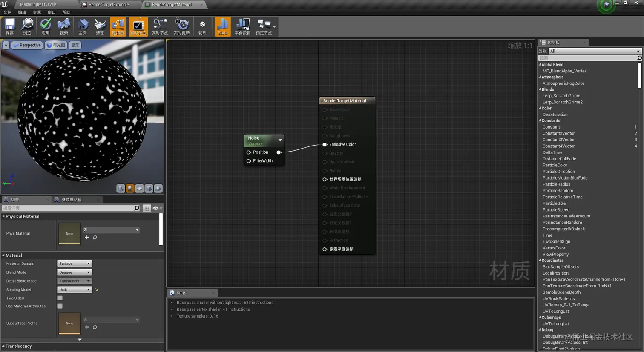Image resolution: width=644 pixels, height=352 pixels.
Task: Click the Save (保存) toolbar icon
Action: (9, 26)
